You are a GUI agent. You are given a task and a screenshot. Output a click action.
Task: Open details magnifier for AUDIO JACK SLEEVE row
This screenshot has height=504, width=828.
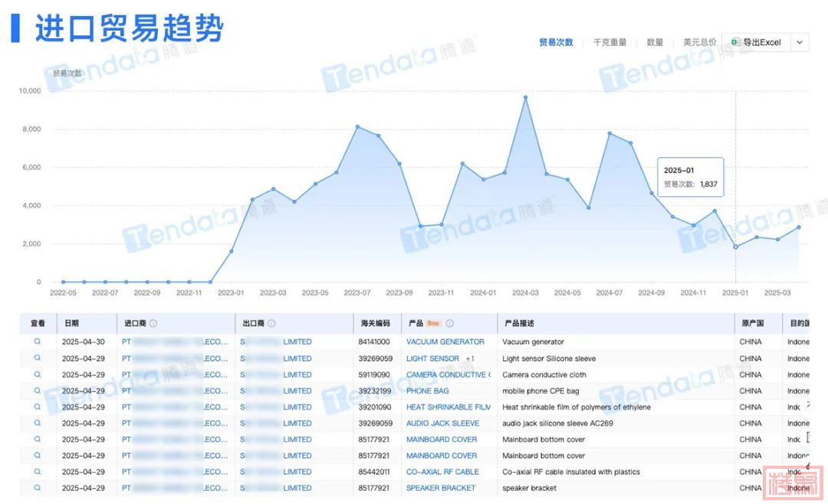click(37, 423)
